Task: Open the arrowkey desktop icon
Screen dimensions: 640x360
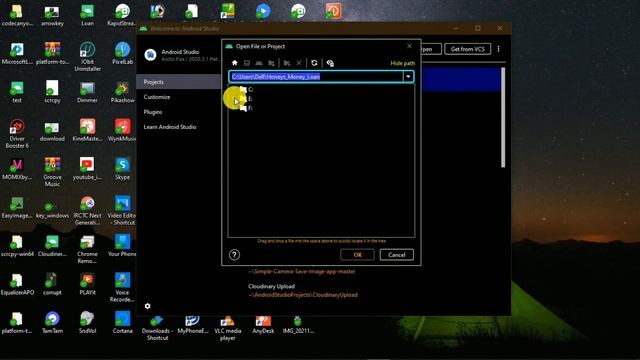Action: point(52,15)
